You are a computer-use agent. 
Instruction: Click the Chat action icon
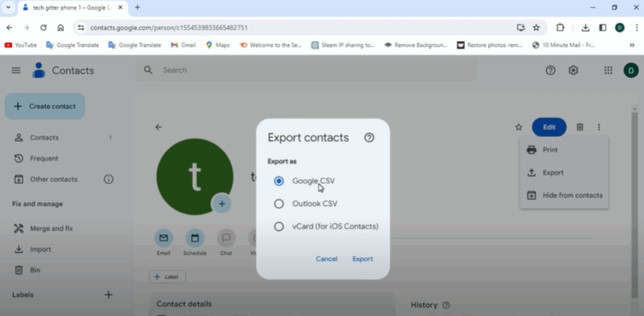click(226, 238)
